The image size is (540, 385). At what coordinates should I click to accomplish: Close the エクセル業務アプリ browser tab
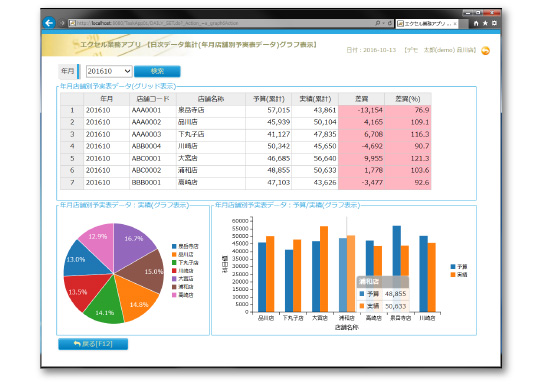click(x=455, y=24)
